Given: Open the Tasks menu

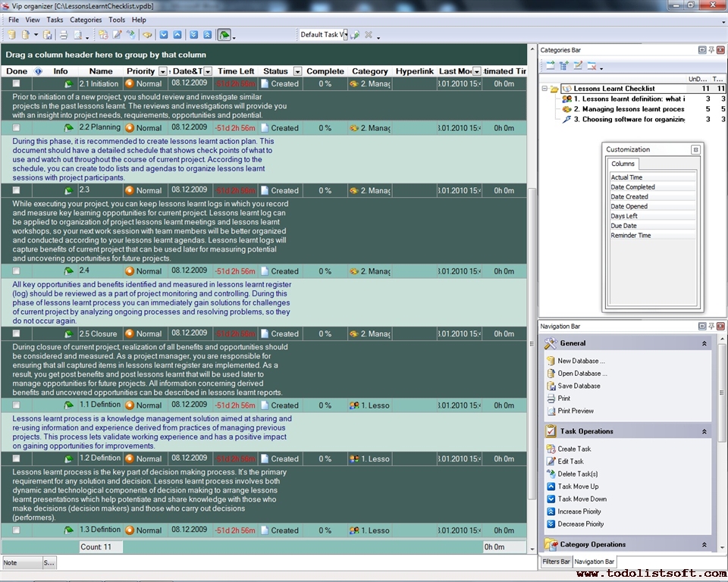Looking at the screenshot, I should (x=55, y=20).
